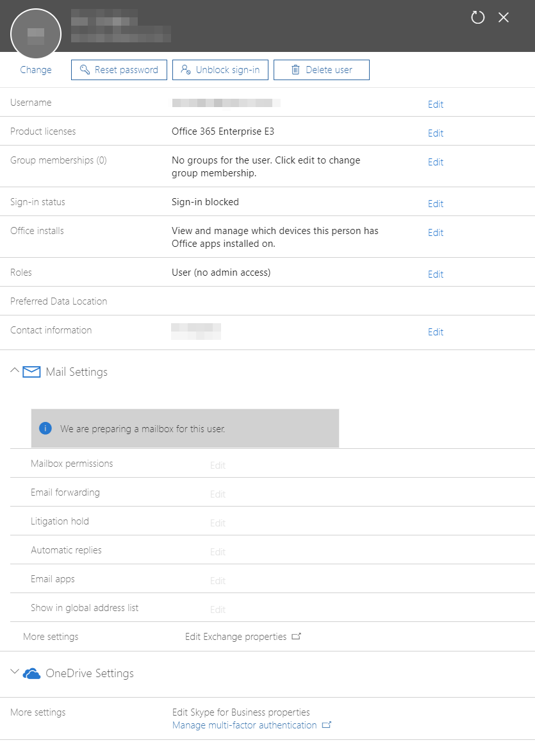The height and width of the screenshot is (756, 535).
Task: Edit Office installs
Action: click(436, 233)
